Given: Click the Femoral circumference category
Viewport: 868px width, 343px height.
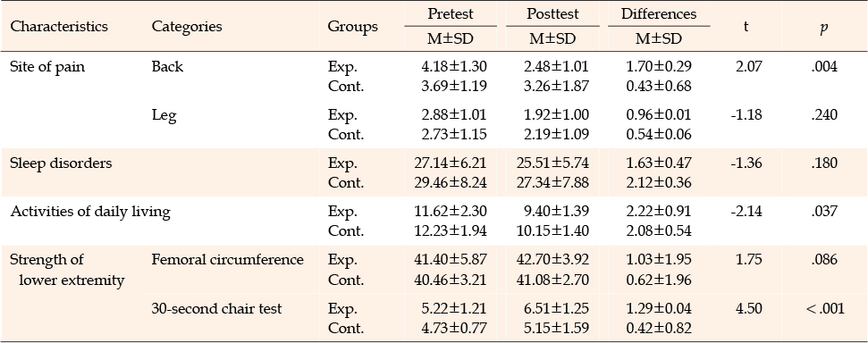Looking at the screenshot, I should (228, 260).
